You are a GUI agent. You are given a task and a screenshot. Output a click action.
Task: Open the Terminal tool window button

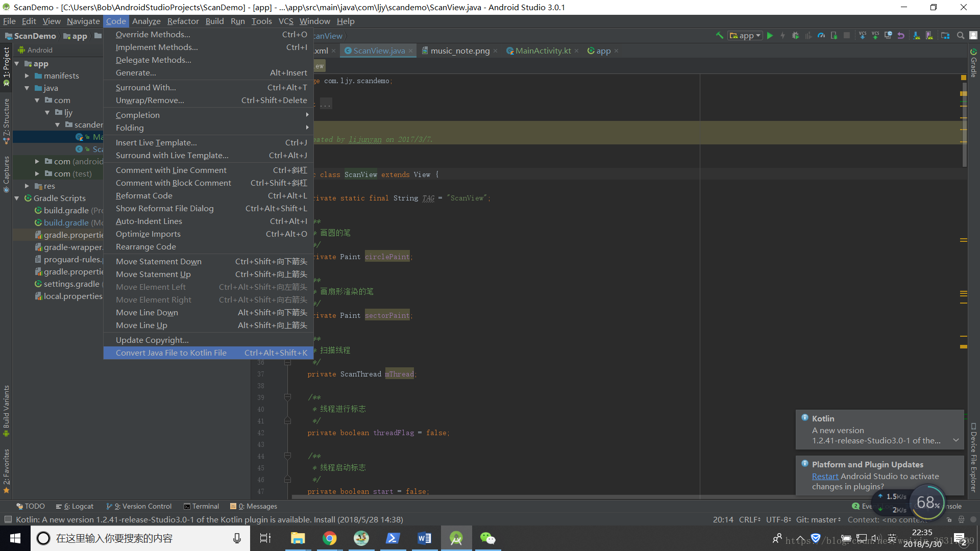(x=201, y=506)
